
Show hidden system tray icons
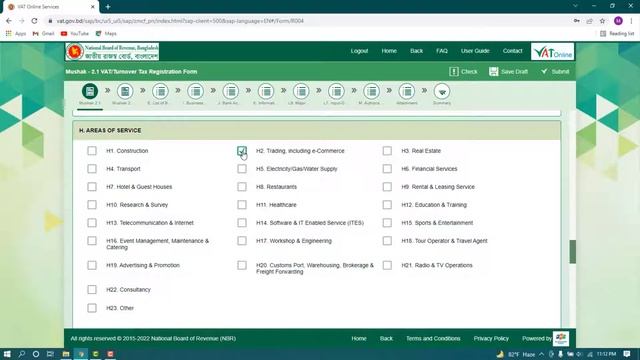pyautogui.click(x=541, y=354)
